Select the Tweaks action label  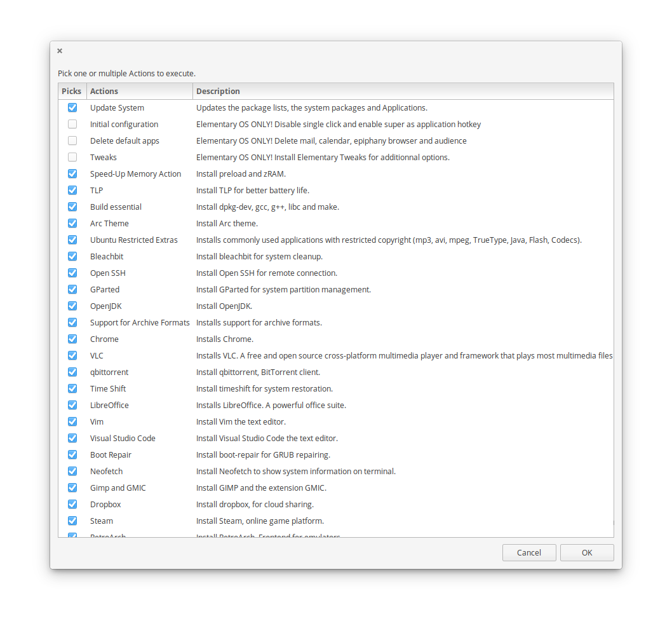click(x=104, y=157)
